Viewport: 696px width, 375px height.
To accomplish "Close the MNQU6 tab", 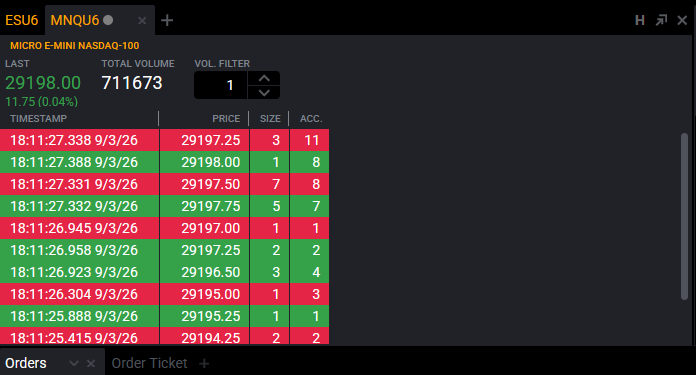I will point(142,20).
